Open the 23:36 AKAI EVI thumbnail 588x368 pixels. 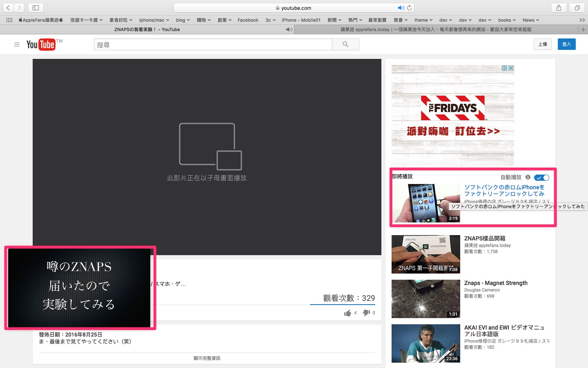coord(426,343)
